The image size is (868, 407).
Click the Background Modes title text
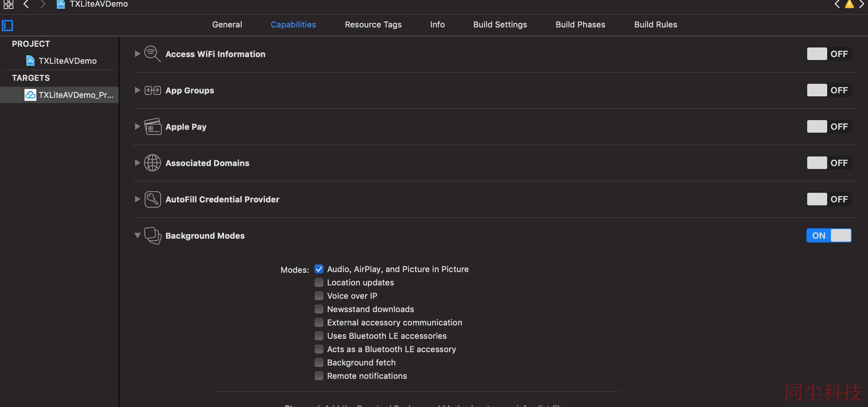[205, 236]
